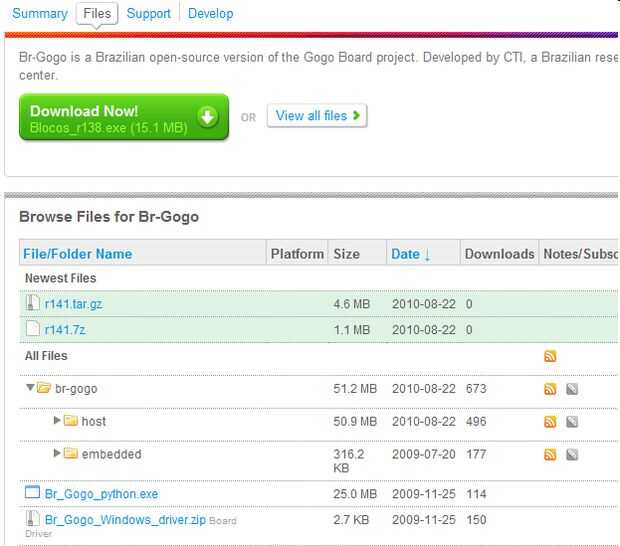Image resolution: width=620 pixels, height=546 pixels.
Task: Open the Develop tab
Action: tap(210, 13)
